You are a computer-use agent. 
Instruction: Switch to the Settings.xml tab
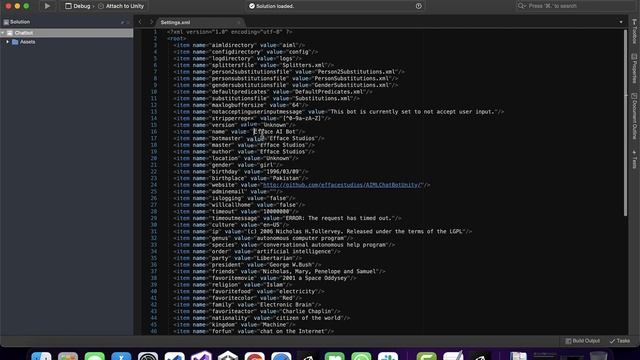click(x=176, y=22)
